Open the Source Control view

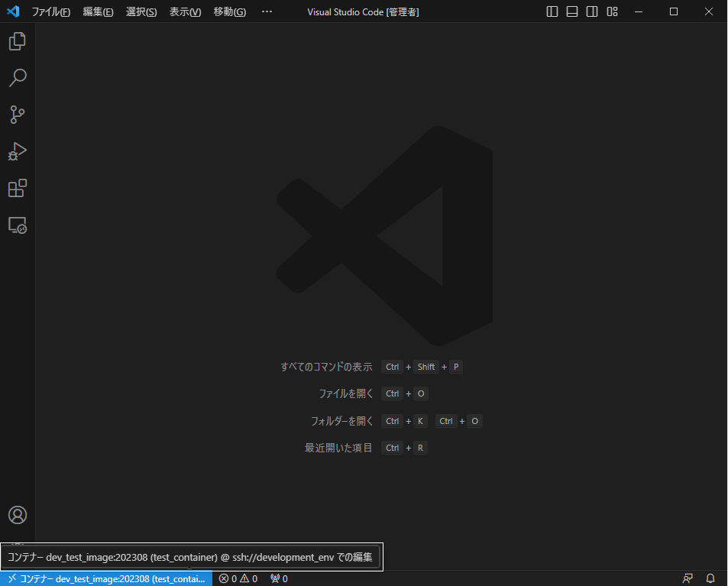tap(17, 115)
